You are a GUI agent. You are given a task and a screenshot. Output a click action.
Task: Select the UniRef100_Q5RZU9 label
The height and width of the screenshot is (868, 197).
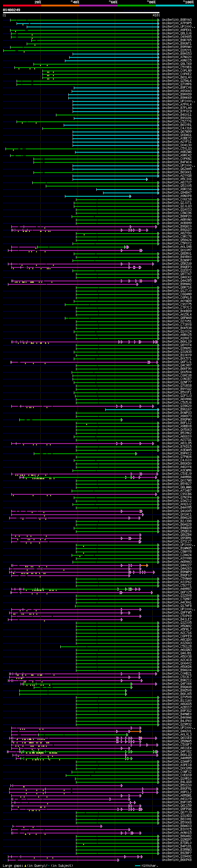coord(177,264)
